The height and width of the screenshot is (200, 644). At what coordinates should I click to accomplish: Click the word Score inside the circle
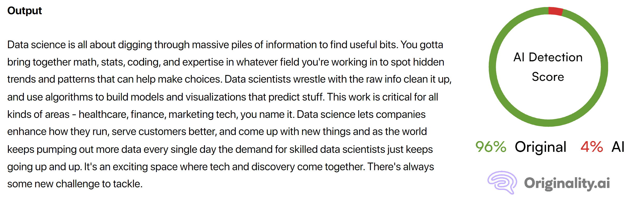click(x=548, y=77)
